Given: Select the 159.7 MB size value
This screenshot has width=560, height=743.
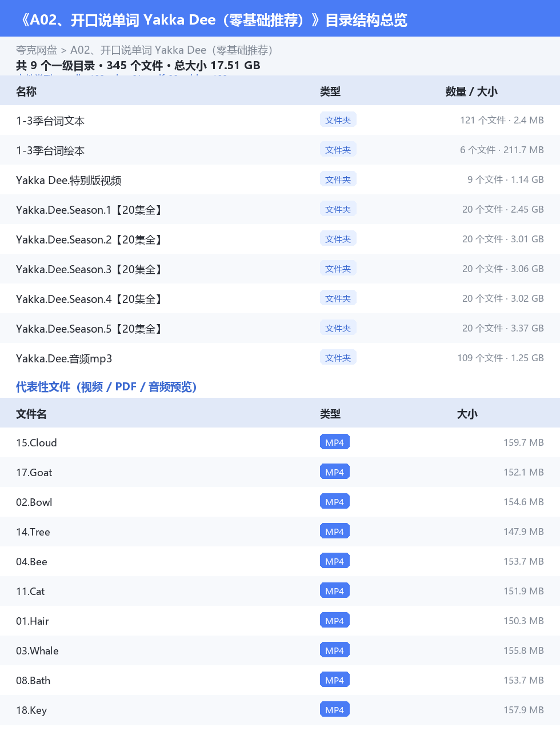Looking at the screenshot, I should click(x=523, y=442).
